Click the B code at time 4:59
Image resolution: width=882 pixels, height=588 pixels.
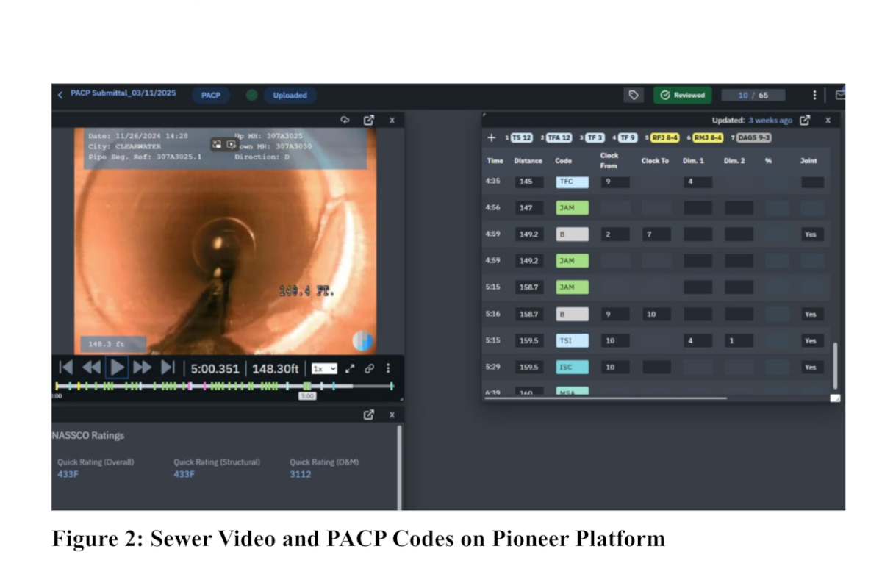572,234
